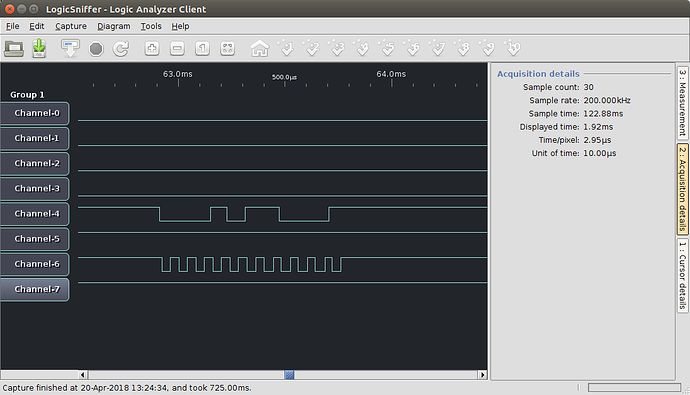Jump to cursor 1 icon
This screenshot has width=690, height=395.
click(286, 48)
